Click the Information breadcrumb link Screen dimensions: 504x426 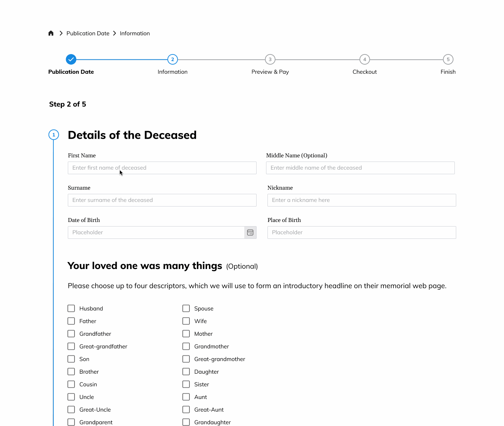135,33
